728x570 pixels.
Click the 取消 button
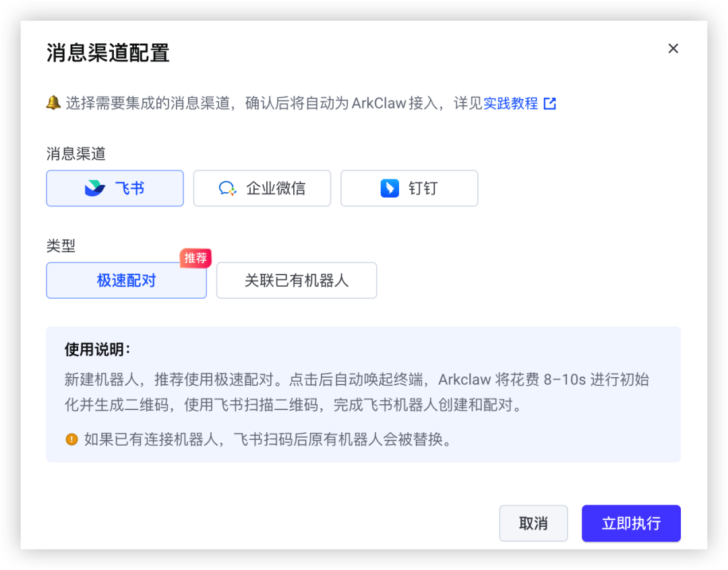click(x=533, y=523)
